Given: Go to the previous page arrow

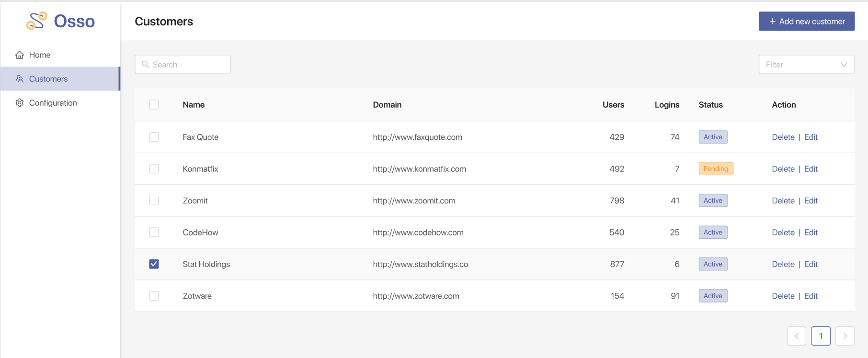Looking at the screenshot, I should coord(796,336).
